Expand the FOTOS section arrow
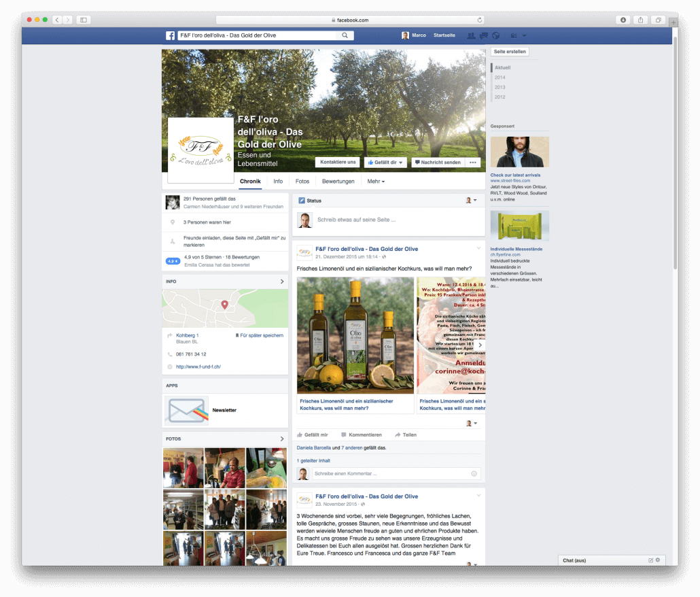This screenshot has height=597, width=700. click(x=282, y=439)
